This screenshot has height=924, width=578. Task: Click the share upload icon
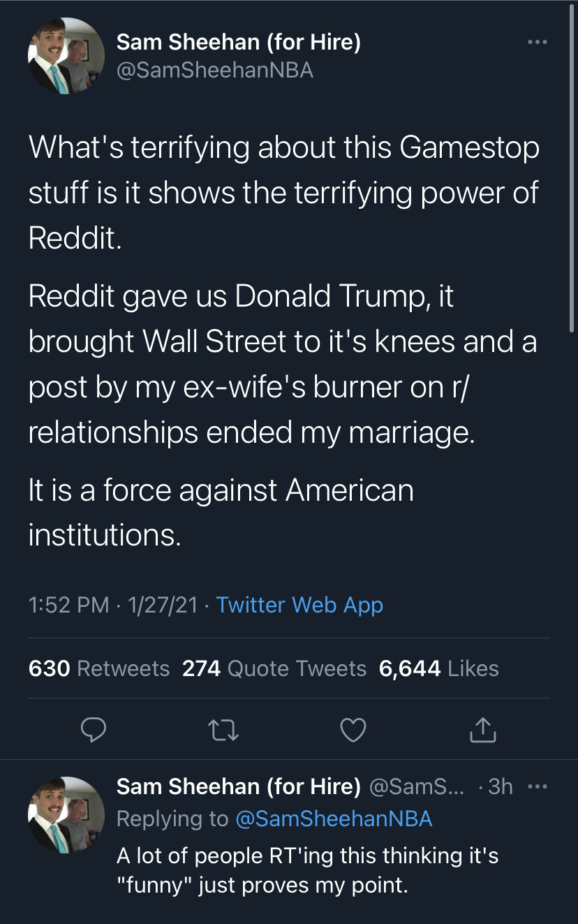coord(483,730)
